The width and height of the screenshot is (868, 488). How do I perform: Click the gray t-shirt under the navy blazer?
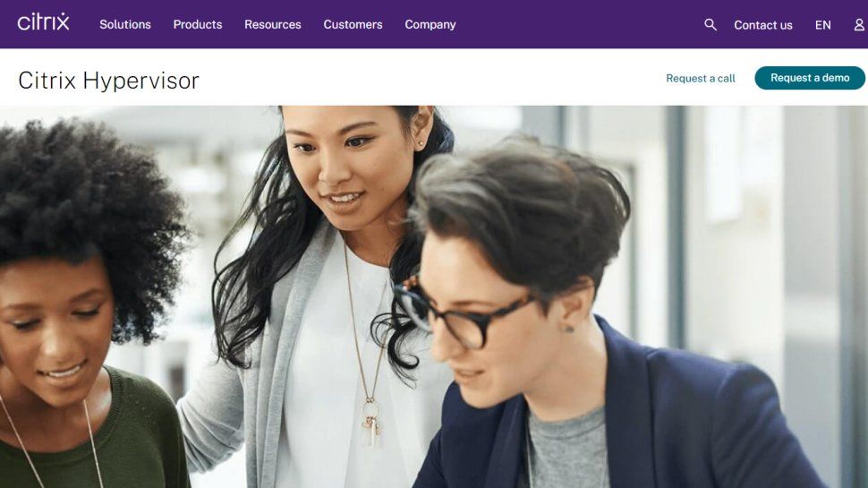[x=567, y=449]
